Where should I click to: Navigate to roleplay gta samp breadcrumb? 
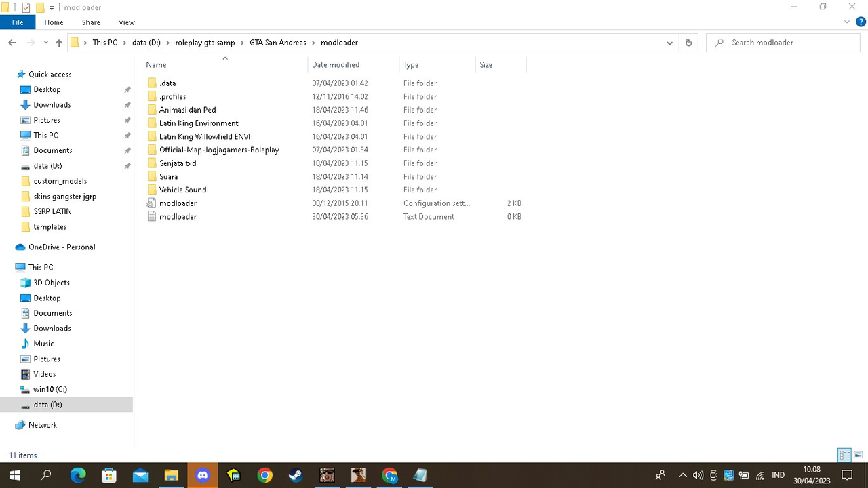pos(205,43)
